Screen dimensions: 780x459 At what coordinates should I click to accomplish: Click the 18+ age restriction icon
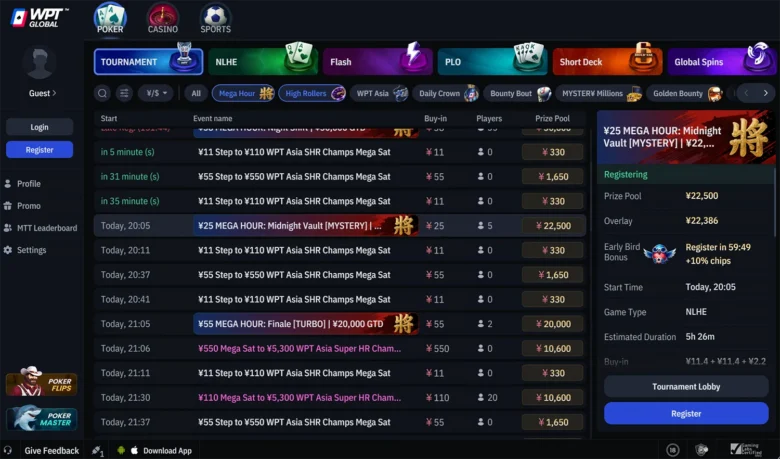pyautogui.click(x=673, y=450)
